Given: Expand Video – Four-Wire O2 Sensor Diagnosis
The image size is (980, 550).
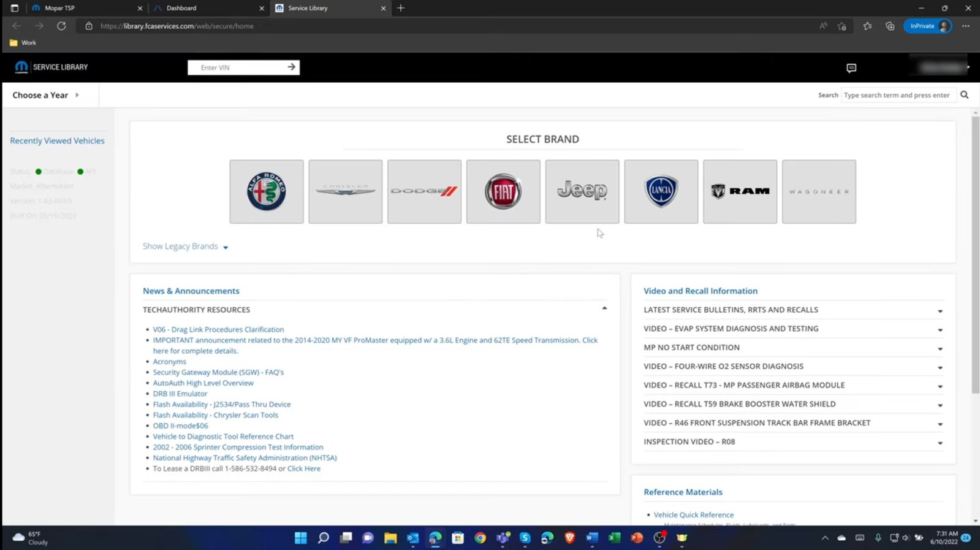Looking at the screenshot, I should [793, 367].
